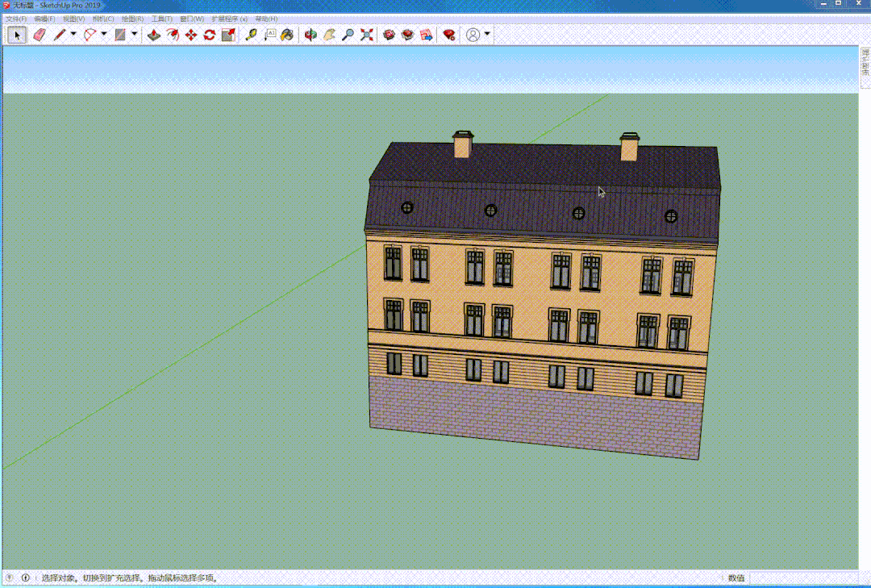Screen dimensions: 871x588
Task: Open the 文件(F) menu
Action: [16, 19]
